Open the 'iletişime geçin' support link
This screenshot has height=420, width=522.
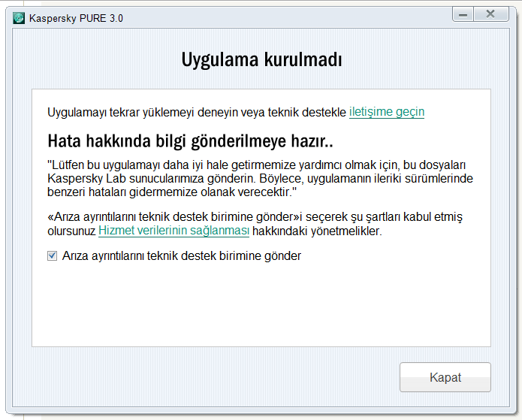(387, 112)
